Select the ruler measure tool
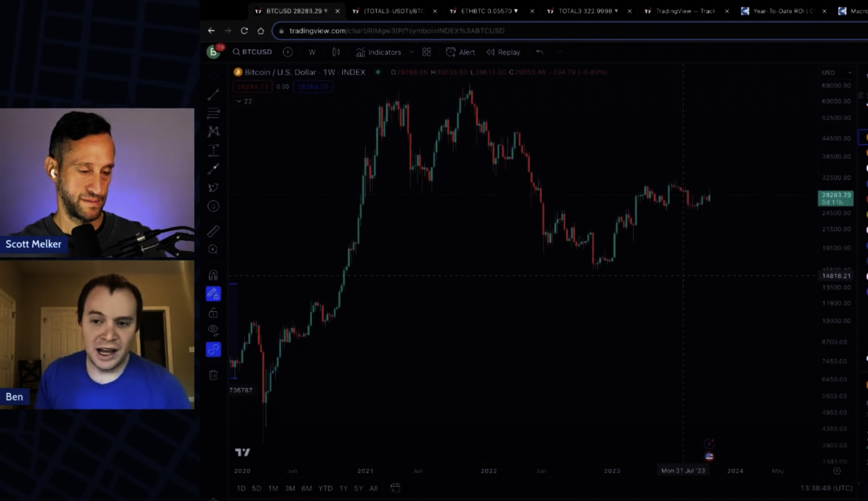The image size is (868, 501). point(213,231)
